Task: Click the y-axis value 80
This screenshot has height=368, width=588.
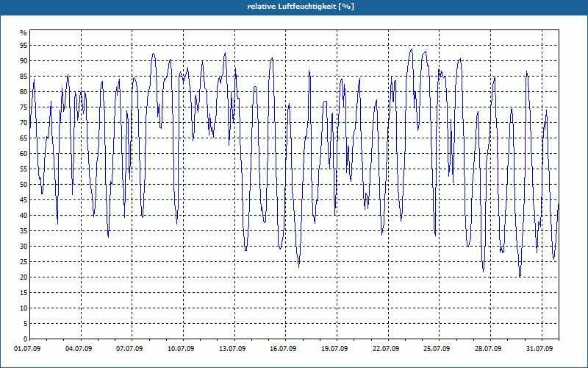Action: [24, 91]
